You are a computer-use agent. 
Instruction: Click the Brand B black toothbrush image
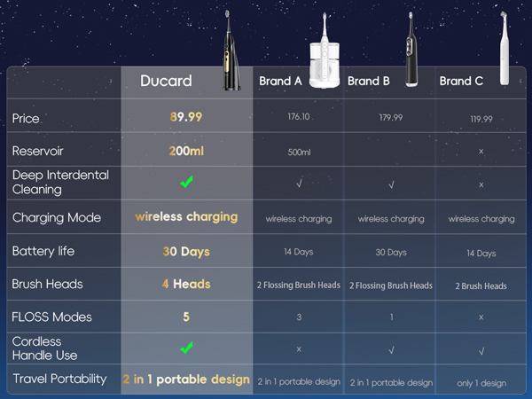411,49
